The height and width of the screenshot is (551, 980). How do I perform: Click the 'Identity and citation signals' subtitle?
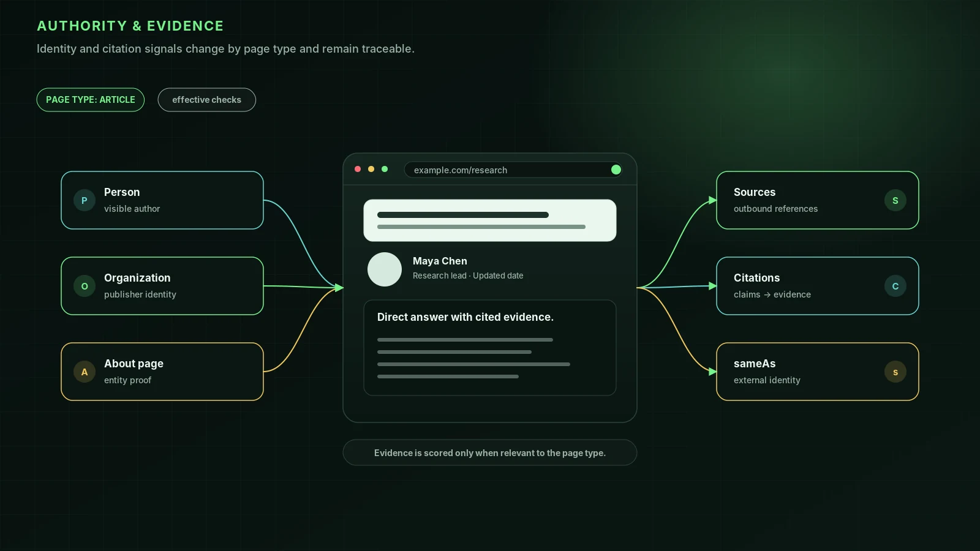(225, 49)
